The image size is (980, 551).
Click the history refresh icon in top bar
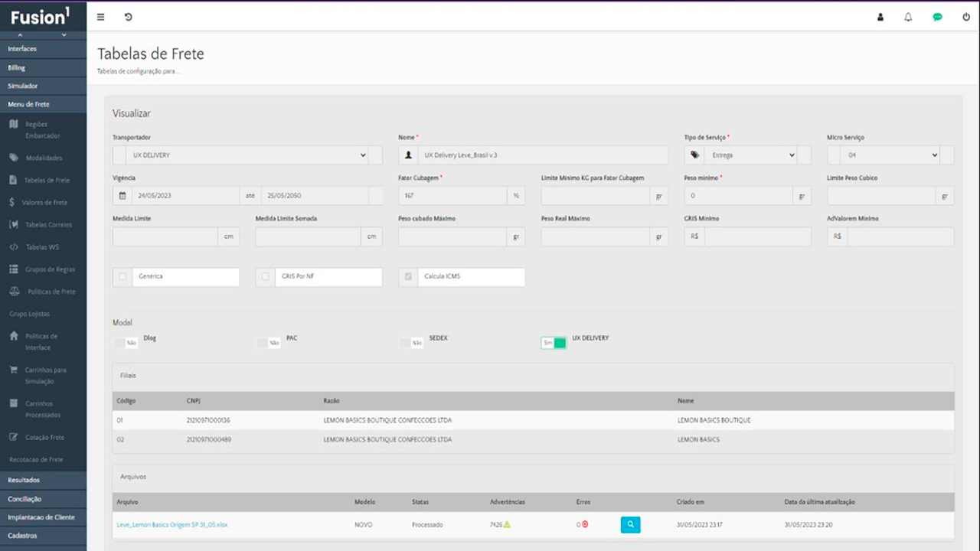tap(128, 17)
